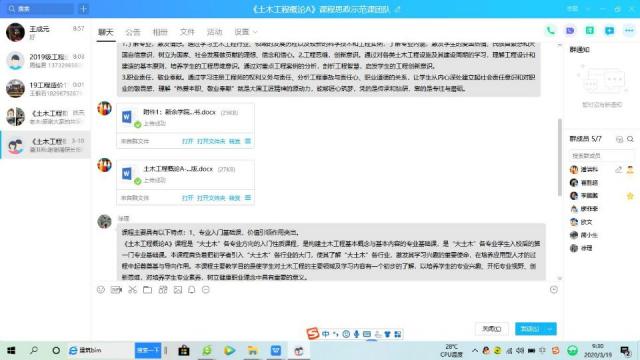
Task: Expand the 设置 tab dropdown arrow
Action: [256, 32]
